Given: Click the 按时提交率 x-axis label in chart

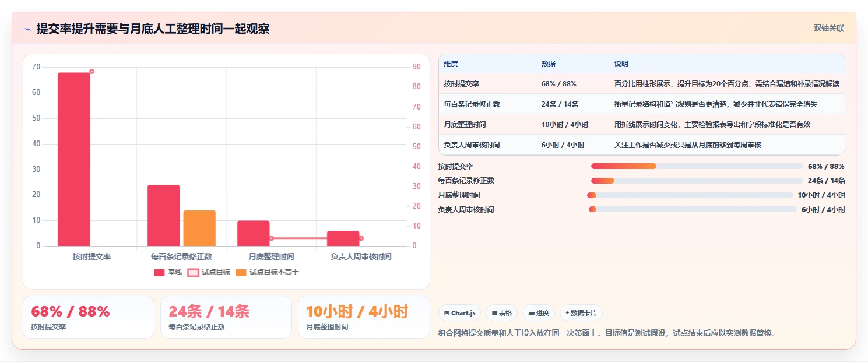Looking at the screenshot, I should click(92, 256).
